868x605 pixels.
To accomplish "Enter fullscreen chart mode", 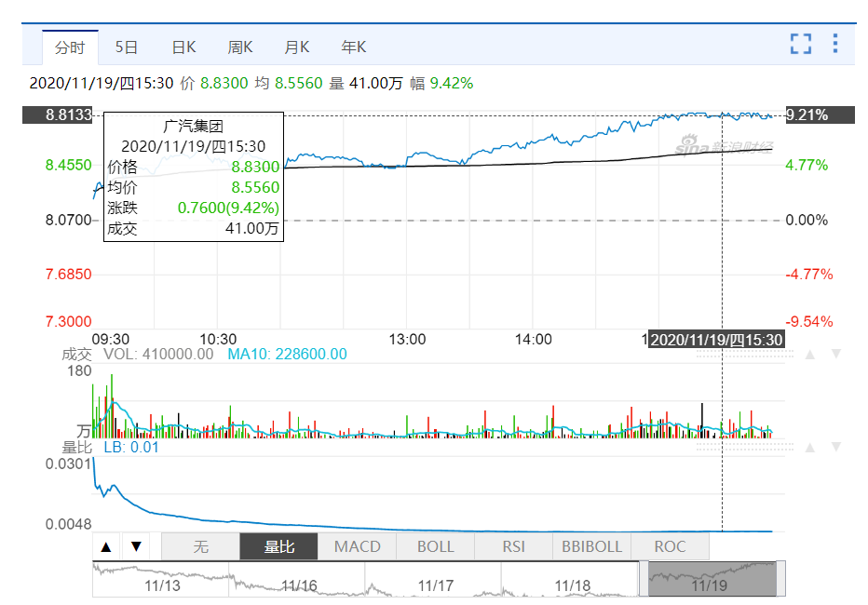I will [800, 44].
